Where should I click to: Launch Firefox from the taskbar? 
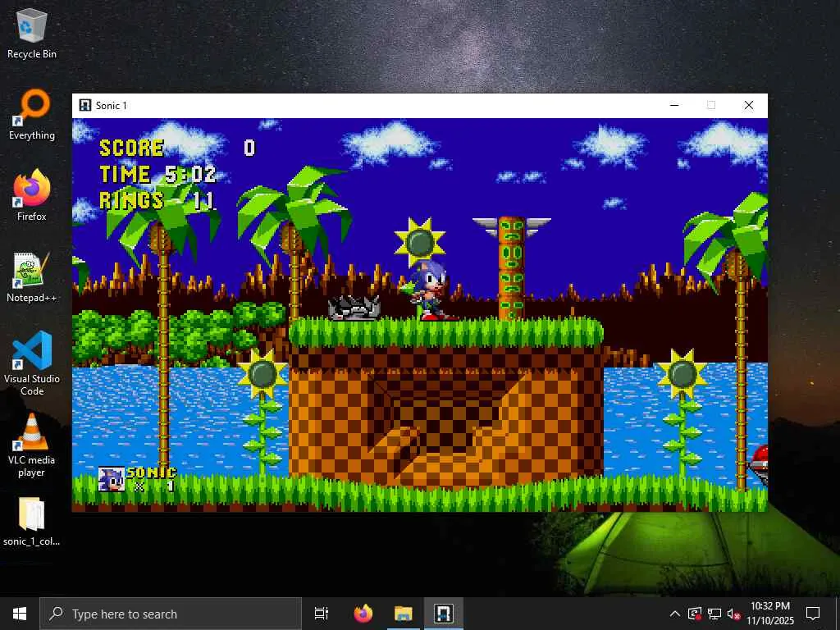pos(363,614)
